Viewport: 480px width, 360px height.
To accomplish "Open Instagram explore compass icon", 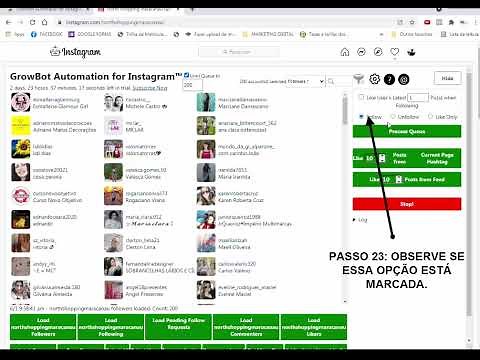I will tap(378, 52).
